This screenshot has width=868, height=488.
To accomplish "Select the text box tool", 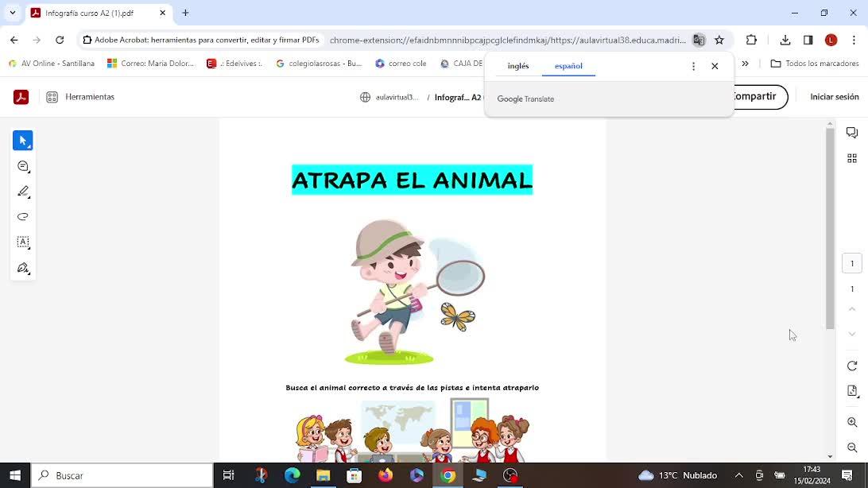I will coord(23,242).
